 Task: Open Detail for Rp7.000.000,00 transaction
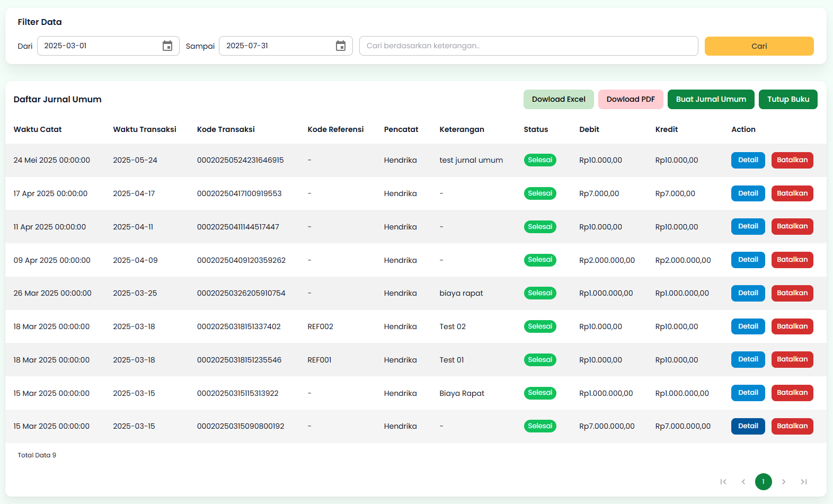coord(748,426)
